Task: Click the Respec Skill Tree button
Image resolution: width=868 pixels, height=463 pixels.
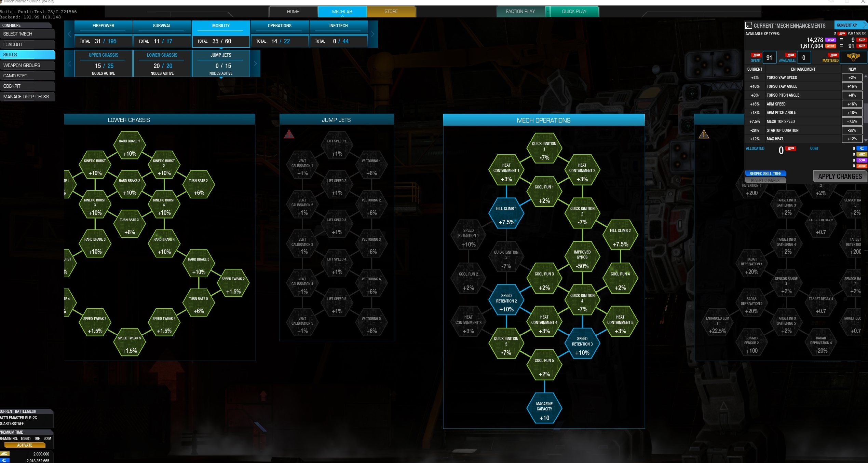Action: pos(765,173)
